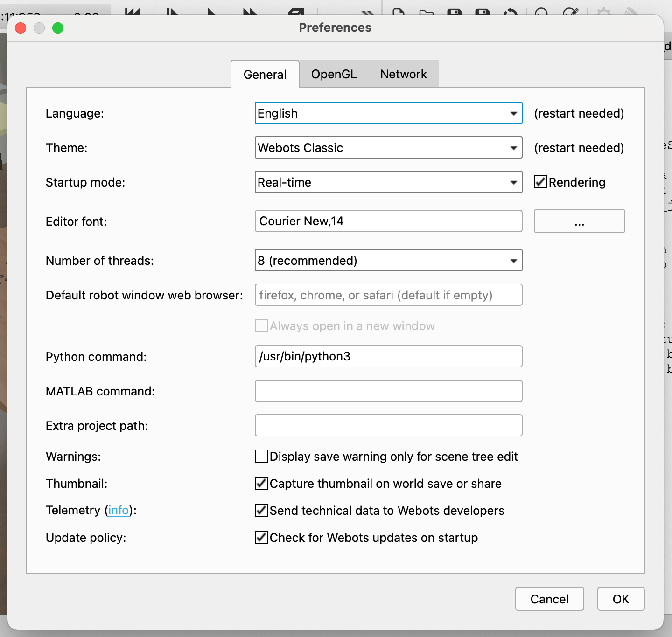Enable Display save warning only for scene tree edit
This screenshot has height=637, width=672.
(x=261, y=456)
